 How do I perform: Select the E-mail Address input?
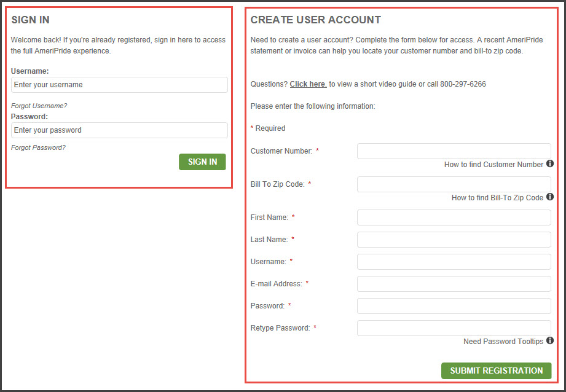pyautogui.click(x=454, y=284)
